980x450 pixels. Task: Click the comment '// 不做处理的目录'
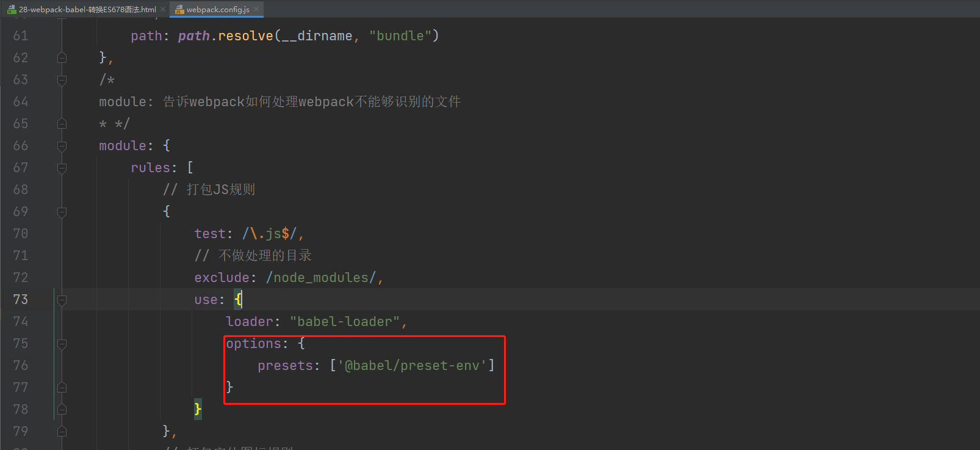[253, 256]
